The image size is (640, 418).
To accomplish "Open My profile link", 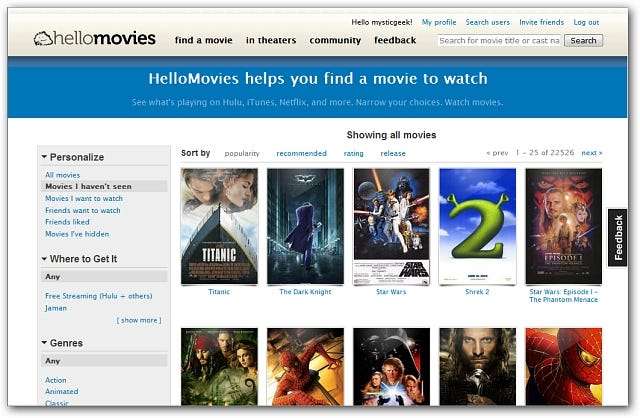I will pos(439,22).
